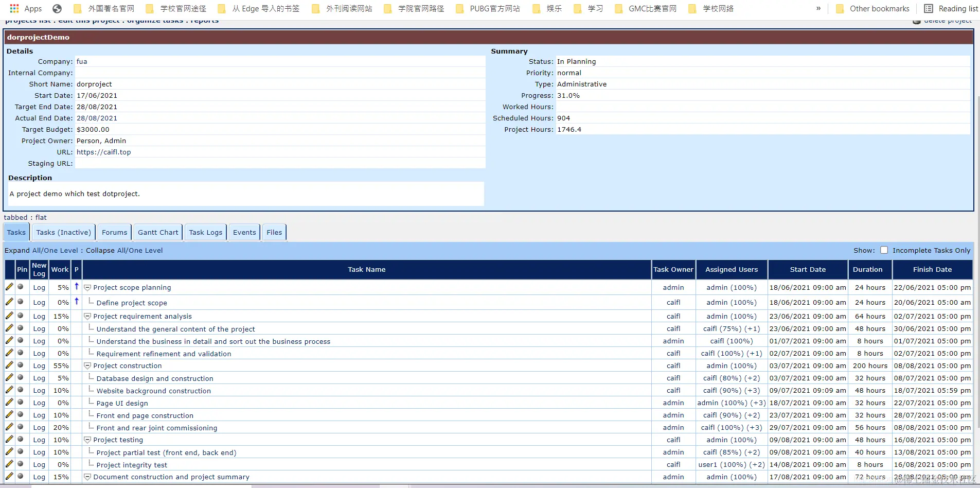Viewport: 980px width, 488px height.
Task: Click the Expand One Level link
Action: click(61, 250)
